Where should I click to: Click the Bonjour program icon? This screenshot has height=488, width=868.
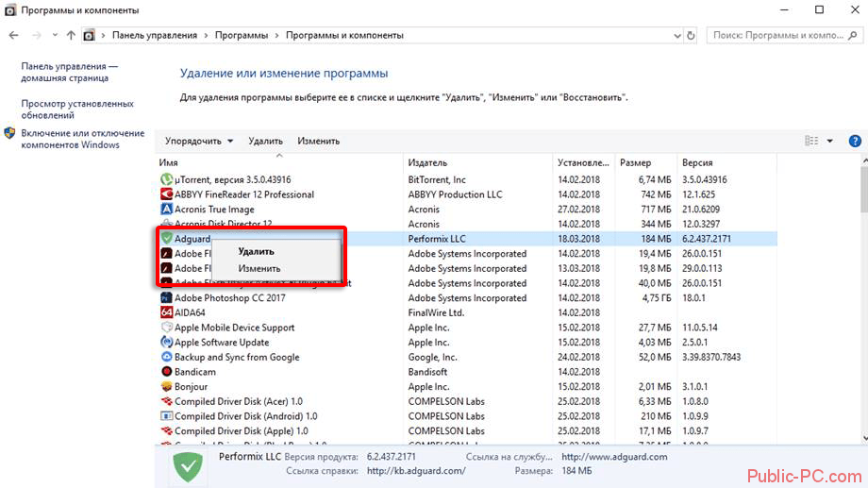tap(167, 387)
